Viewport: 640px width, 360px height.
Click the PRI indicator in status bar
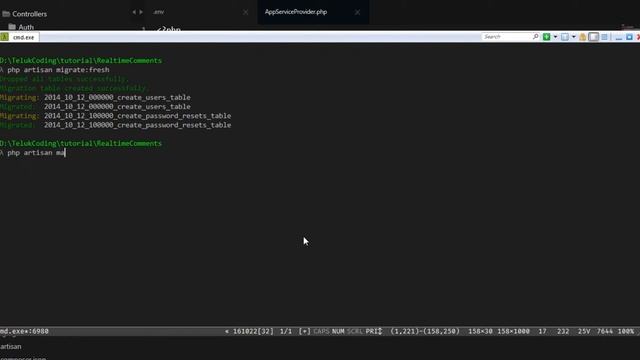click(x=373, y=331)
